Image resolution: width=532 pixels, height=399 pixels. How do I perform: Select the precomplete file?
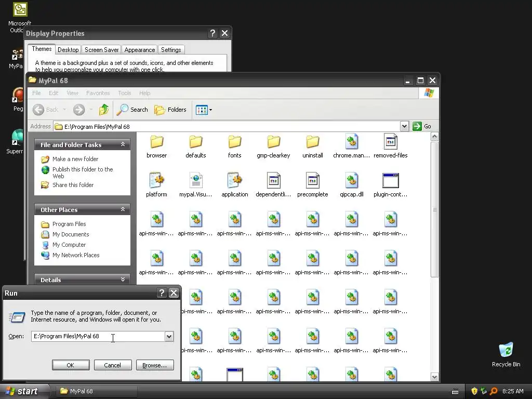coord(312,185)
